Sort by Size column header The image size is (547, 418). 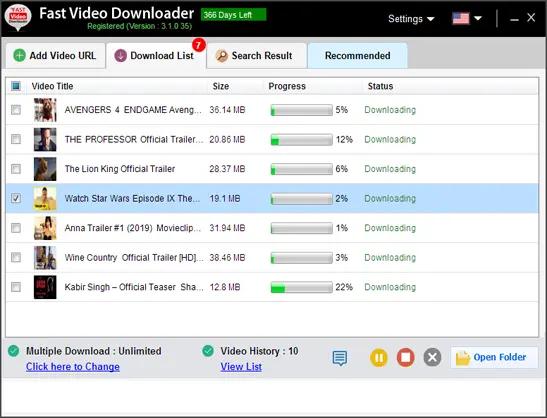tap(221, 86)
